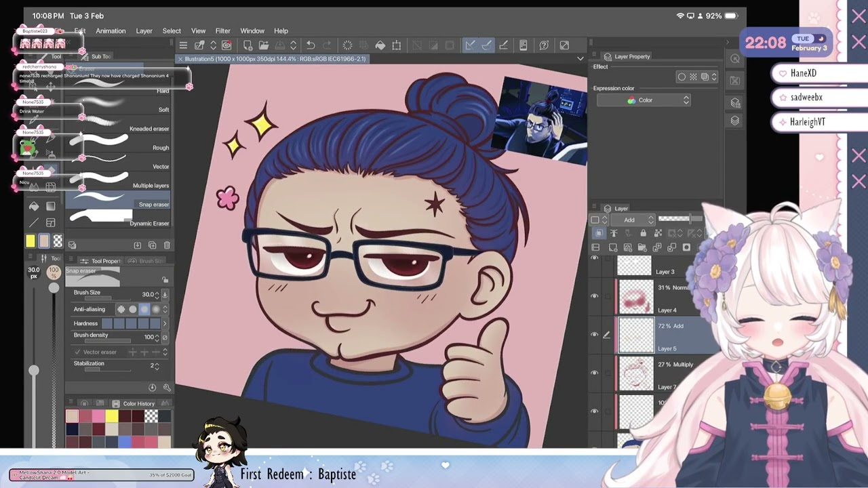
Task: Open the Select menu
Action: pos(172,31)
